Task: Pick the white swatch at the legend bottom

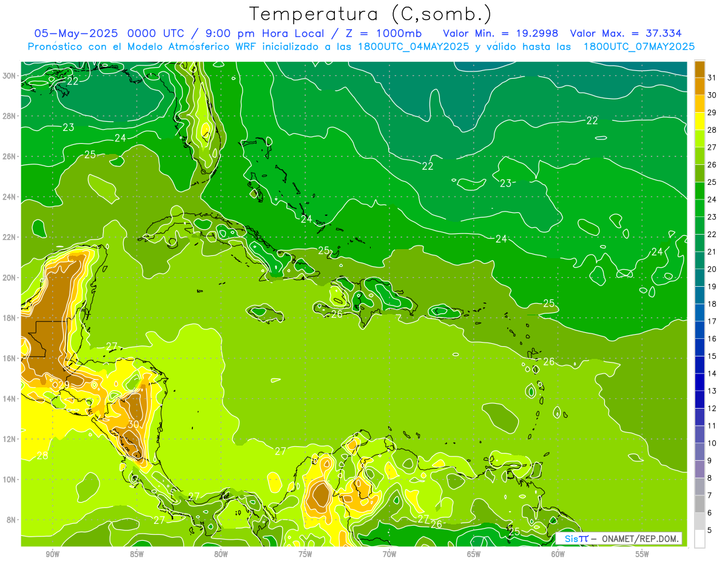Action: coord(699,538)
